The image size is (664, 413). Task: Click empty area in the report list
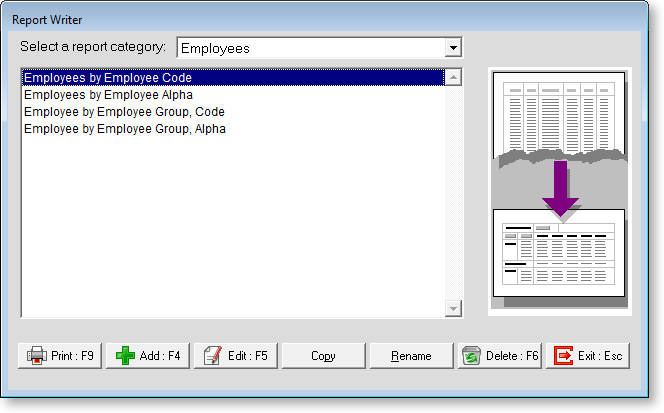pos(230,230)
